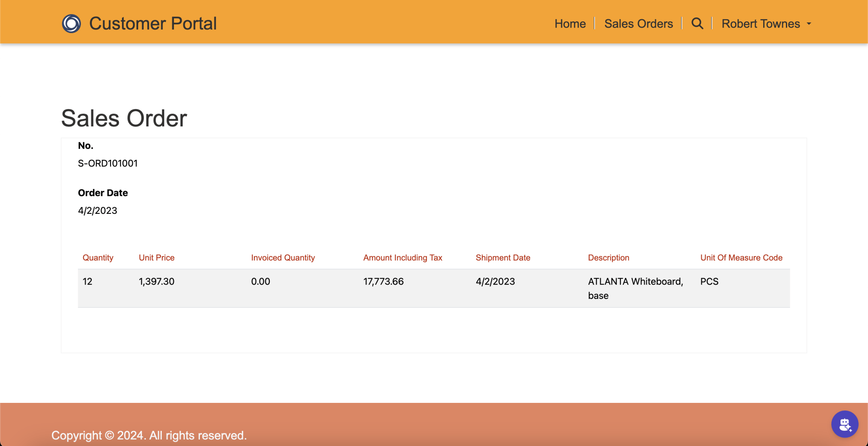The image size is (868, 446).
Task: Click the 17,773.66 amount cell
Action: pos(383,282)
